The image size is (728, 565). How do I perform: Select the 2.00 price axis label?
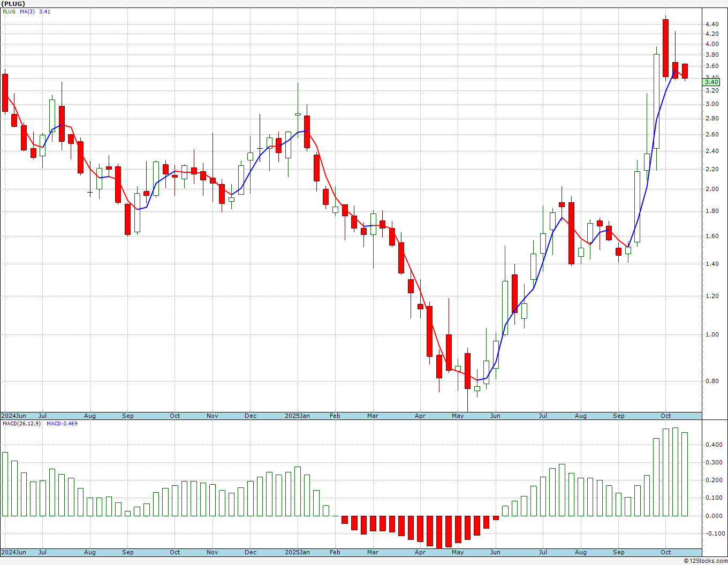point(712,189)
